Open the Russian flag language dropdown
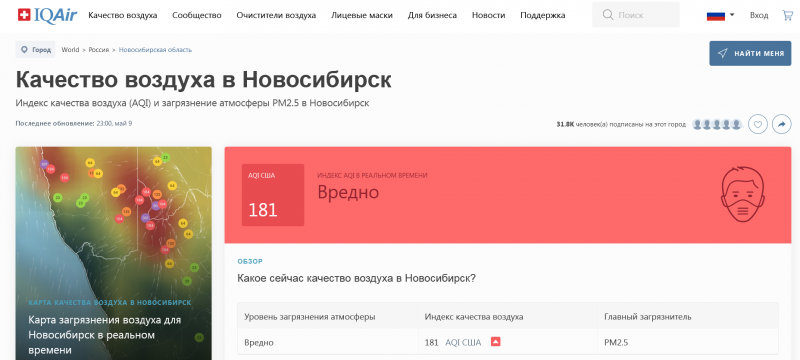The height and width of the screenshot is (360, 800). 720,15
